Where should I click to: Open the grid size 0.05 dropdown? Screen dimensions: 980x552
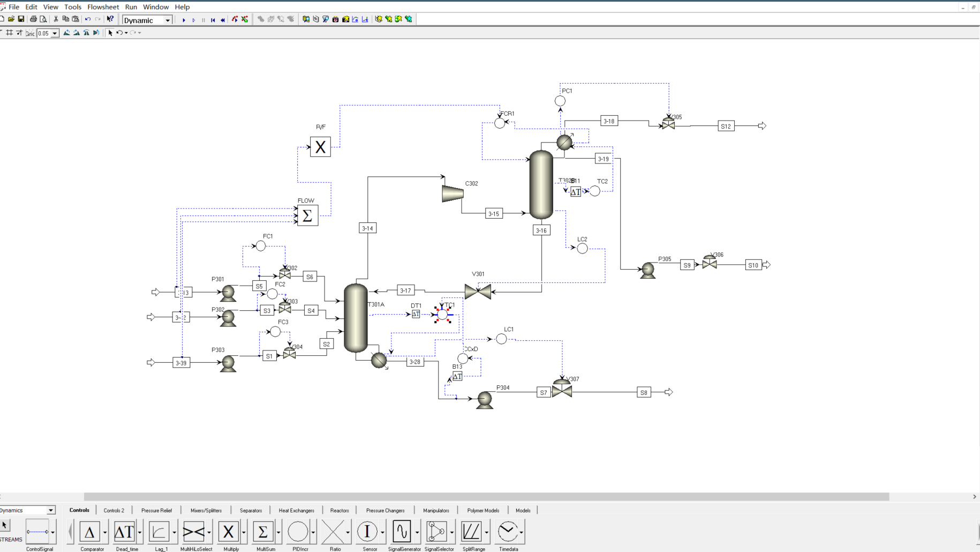(55, 33)
